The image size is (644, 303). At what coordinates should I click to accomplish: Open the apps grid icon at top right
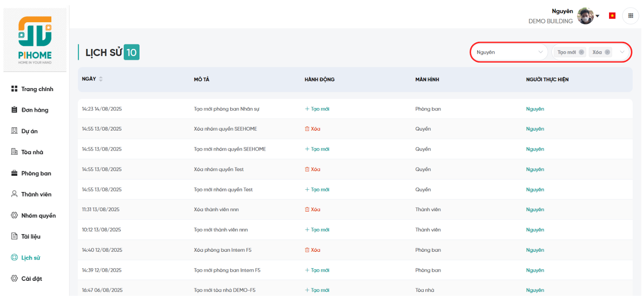pyautogui.click(x=630, y=16)
